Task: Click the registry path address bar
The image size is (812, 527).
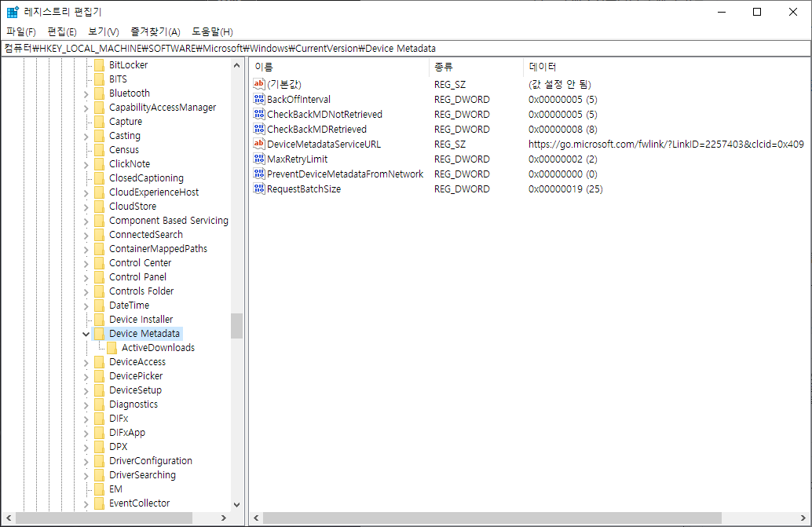Action: click(406, 48)
